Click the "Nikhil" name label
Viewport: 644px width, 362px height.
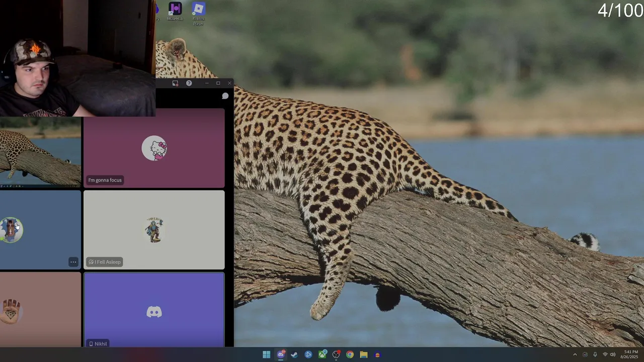tap(98, 343)
